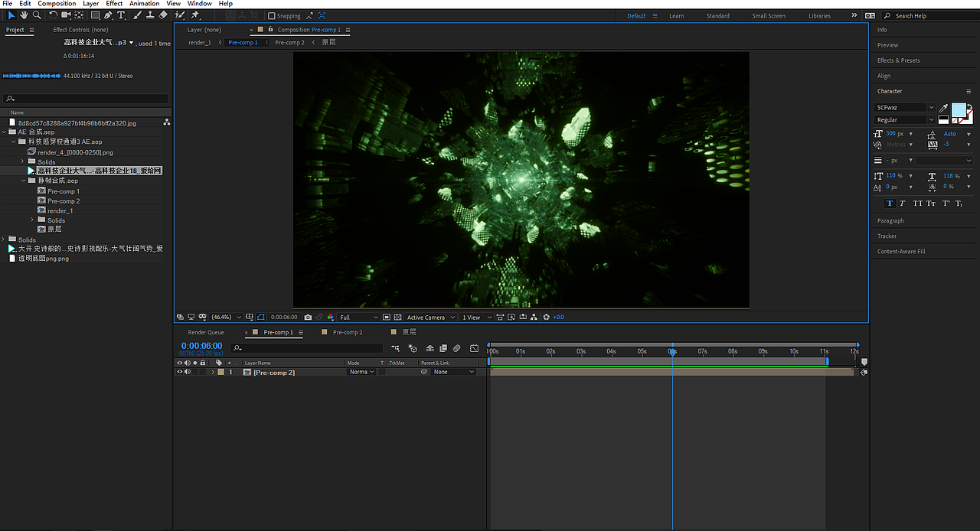
Task: Select the Rotation tool
Action: [54, 15]
